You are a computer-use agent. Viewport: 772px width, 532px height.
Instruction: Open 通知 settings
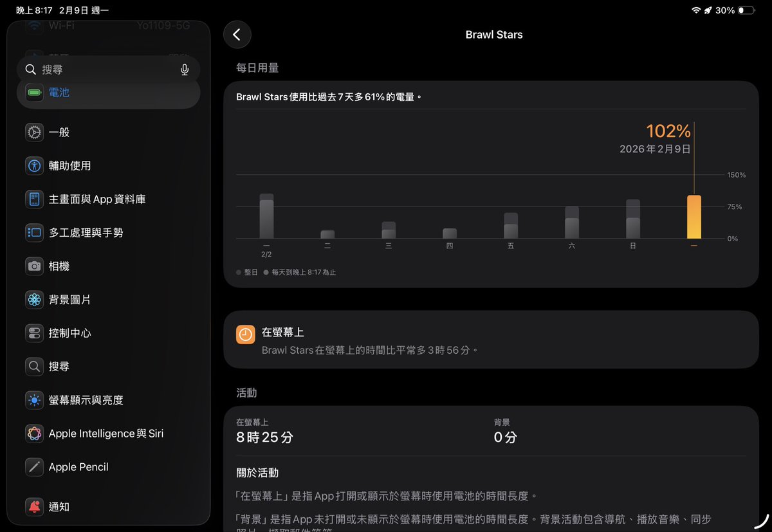(108, 507)
